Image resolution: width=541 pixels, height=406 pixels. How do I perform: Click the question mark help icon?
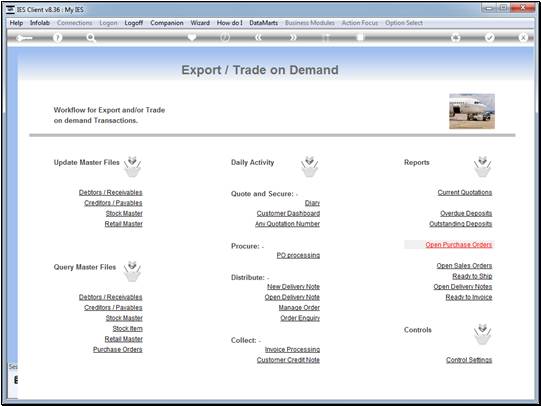(58, 38)
